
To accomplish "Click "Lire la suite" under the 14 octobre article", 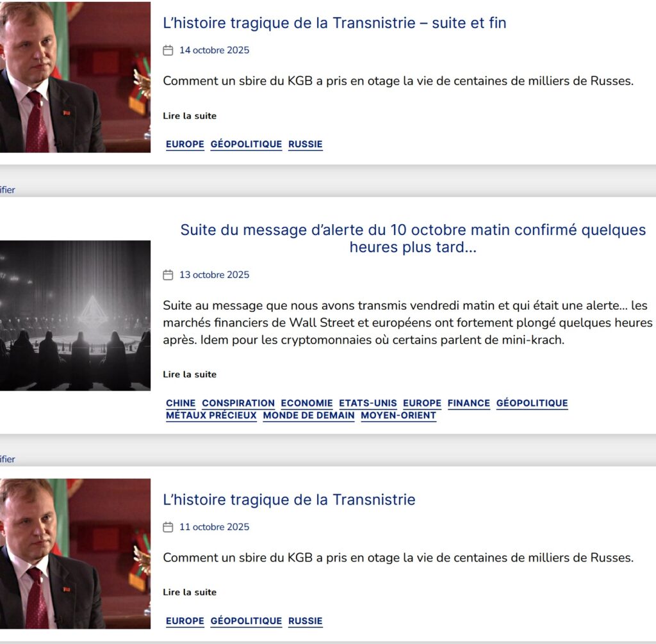I will pos(190,116).
